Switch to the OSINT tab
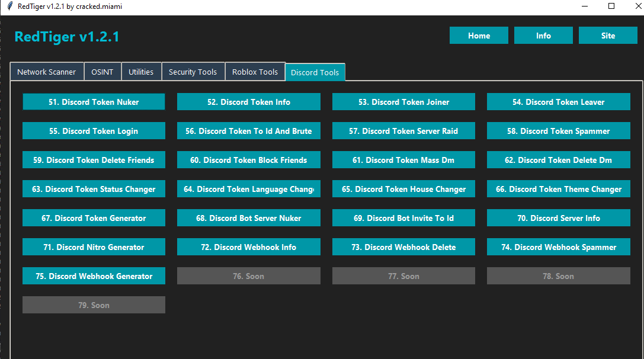Viewport: 644px width, 359px height. (x=102, y=72)
